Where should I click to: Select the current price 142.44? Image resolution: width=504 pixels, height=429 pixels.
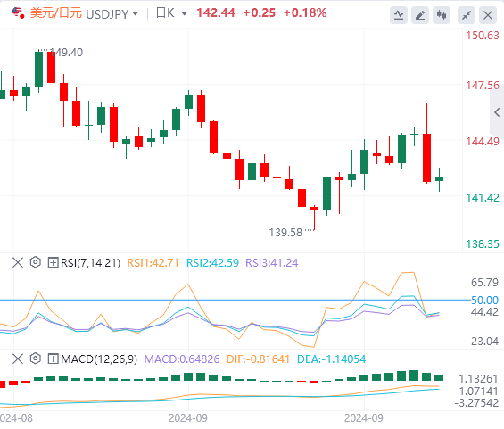point(216,13)
